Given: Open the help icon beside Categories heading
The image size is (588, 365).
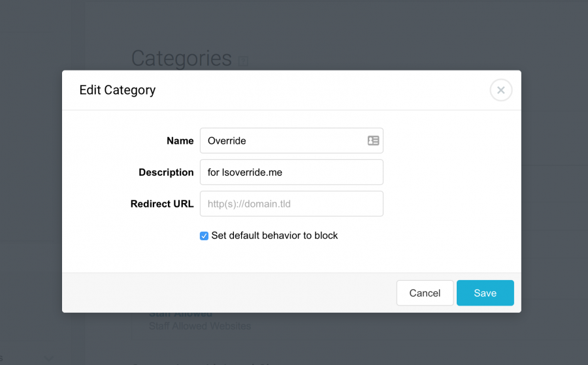Looking at the screenshot, I should (x=244, y=61).
